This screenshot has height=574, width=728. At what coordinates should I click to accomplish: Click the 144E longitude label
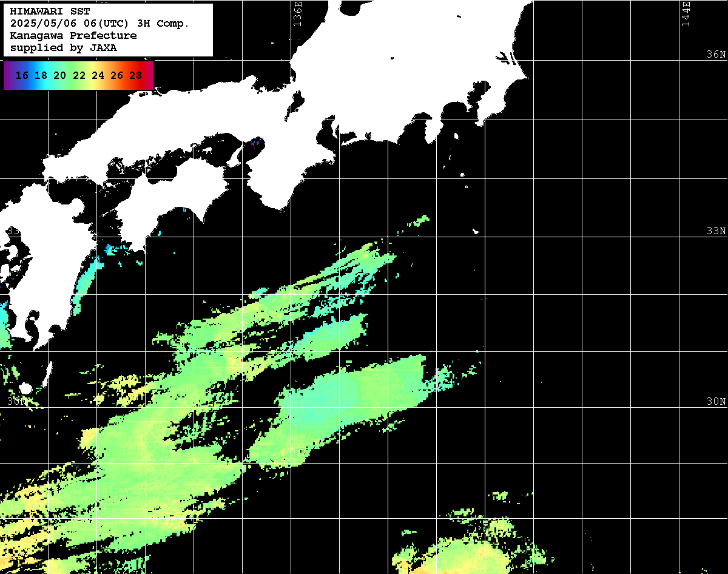(686, 13)
